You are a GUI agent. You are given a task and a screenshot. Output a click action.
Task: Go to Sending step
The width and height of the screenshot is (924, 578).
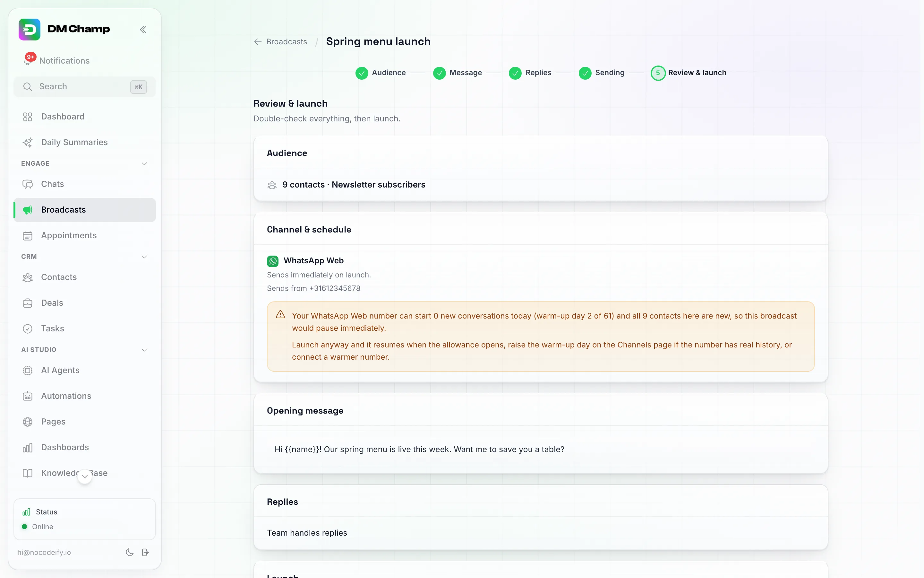pos(601,73)
